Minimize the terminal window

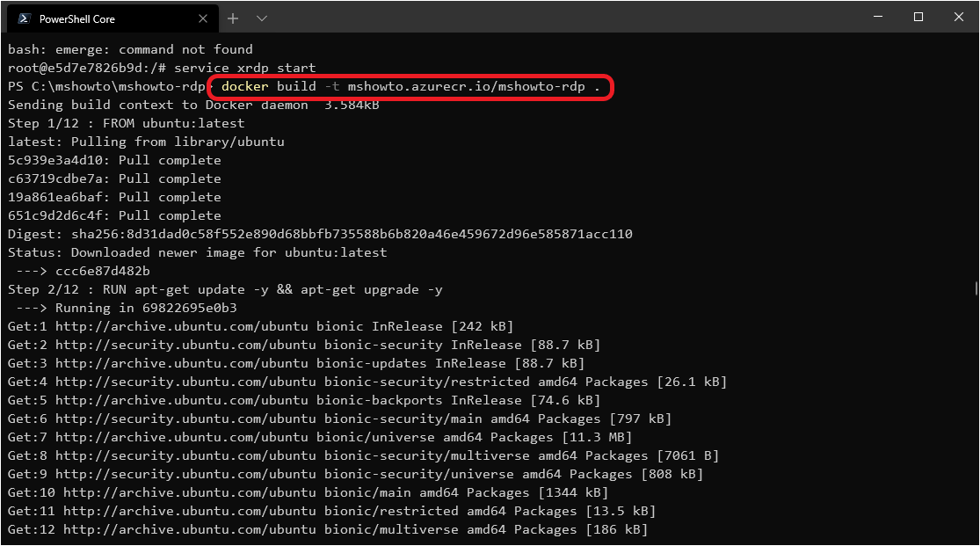(877, 17)
